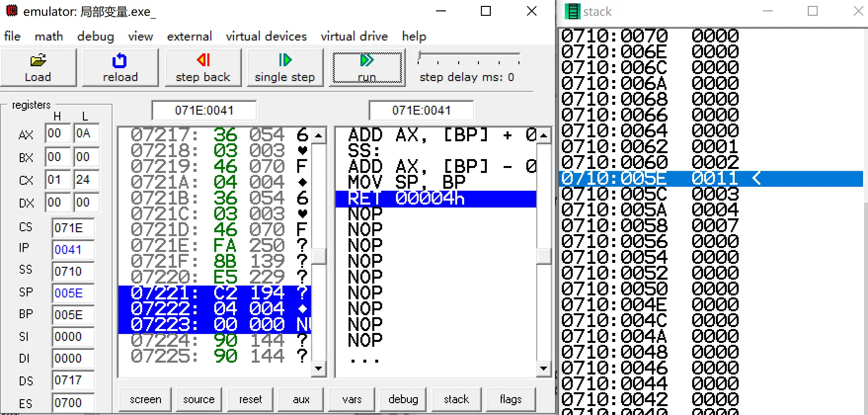Click the SP register field
This screenshot has width=868, height=415.
[73, 293]
